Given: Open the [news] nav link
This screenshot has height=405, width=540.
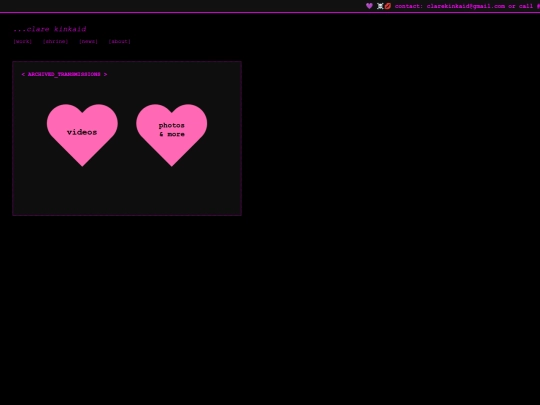Looking at the screenshot, I should (x=89, y=41).
